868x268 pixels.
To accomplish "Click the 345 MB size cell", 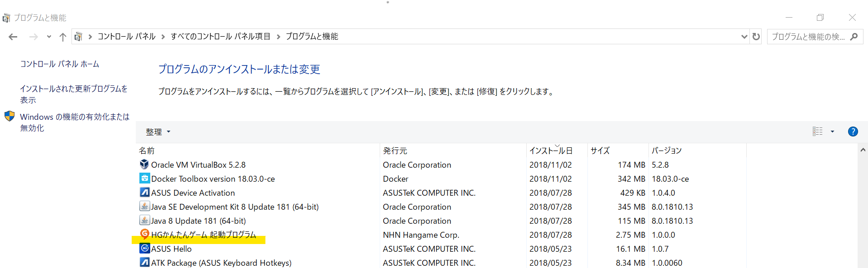I will point(631,207).
